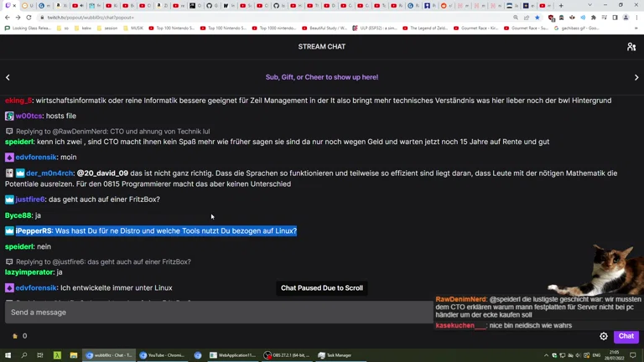This screenshot has width=644, height=362.
Task: Zoom page using the magnifier icon in address bar
Action: (x=516, y=17)
